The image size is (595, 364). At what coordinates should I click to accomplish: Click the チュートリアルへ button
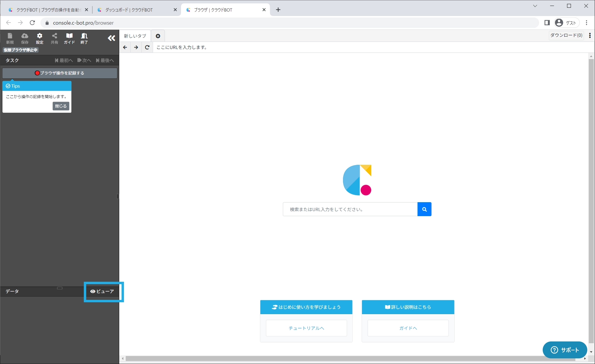[306, 328]
